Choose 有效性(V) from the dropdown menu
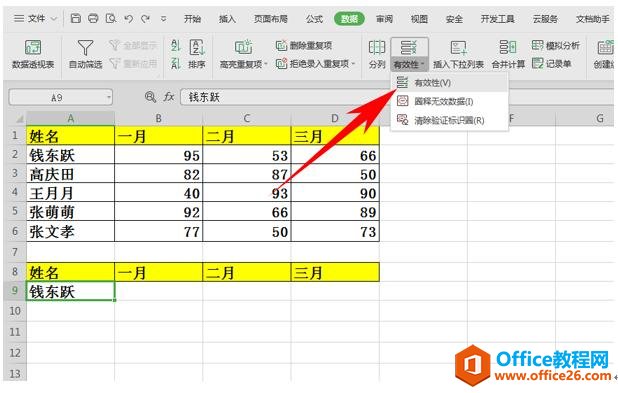Viewport: 618px width, 393px height. coord(449,83)
